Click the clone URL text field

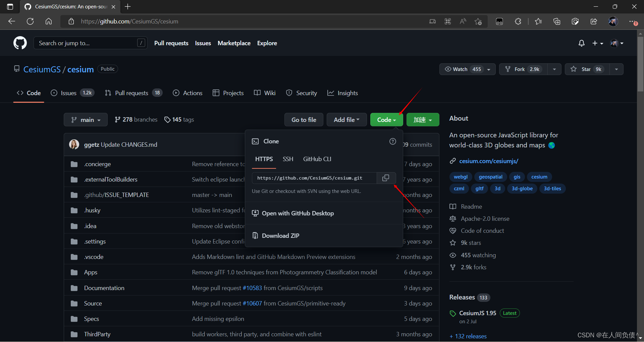314,178
